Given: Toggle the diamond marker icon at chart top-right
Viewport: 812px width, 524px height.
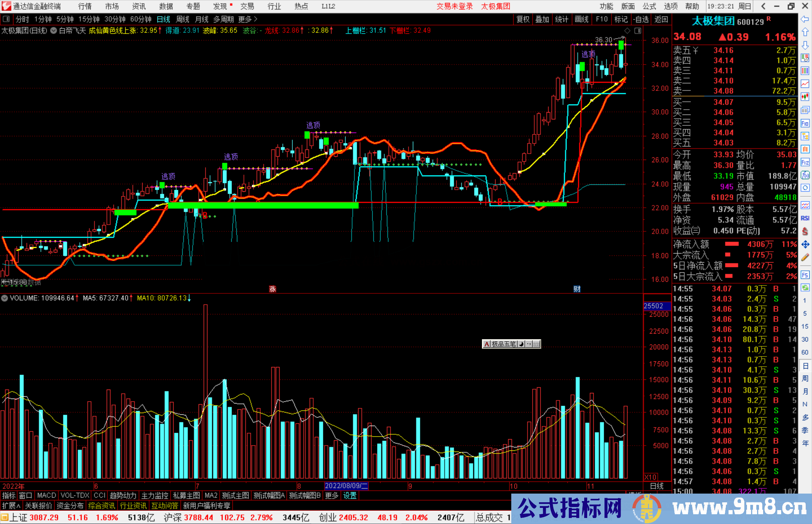Looking at the screenshot, I should pyautogui.click(x=627, y=31).
